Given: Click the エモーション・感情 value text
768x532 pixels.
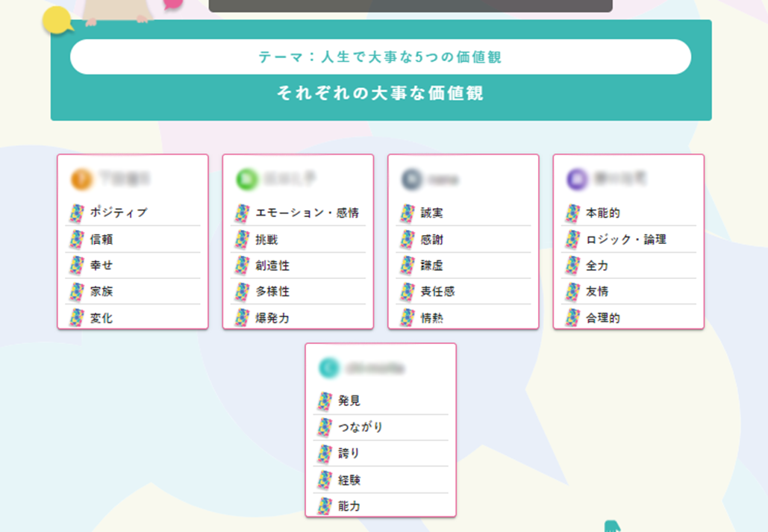Looking at the screenshot, I should click(307, 213).
